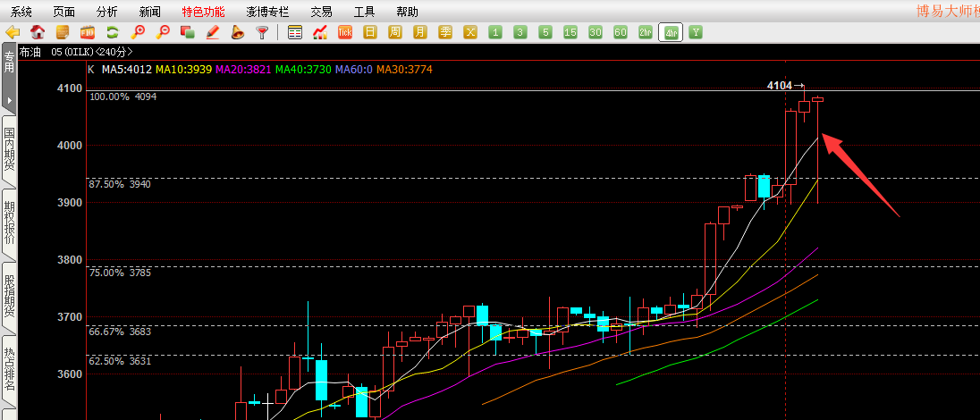Select the 15 minute period button
980x420 pixels.
pos(570,32)
